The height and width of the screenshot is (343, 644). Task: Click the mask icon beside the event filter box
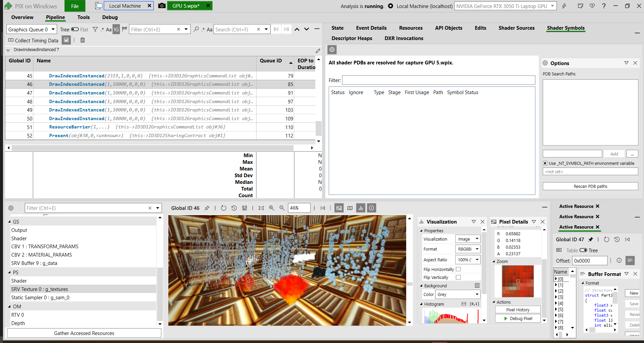124,29
